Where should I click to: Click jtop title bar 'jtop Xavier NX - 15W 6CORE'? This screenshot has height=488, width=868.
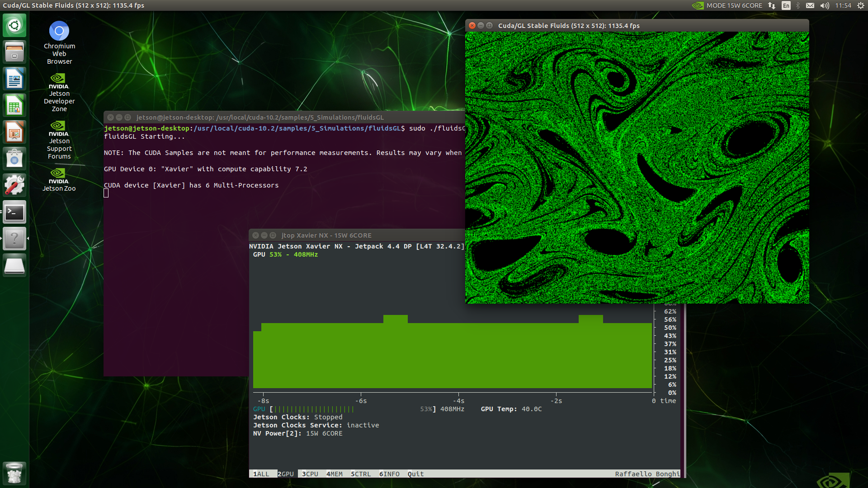[x=326, y=235]
